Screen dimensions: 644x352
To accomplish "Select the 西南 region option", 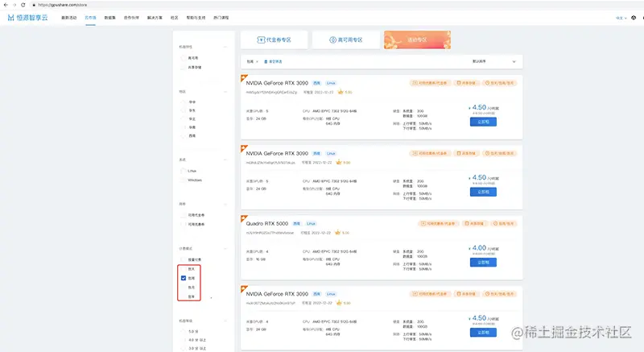I will click(x=184, y=135).
